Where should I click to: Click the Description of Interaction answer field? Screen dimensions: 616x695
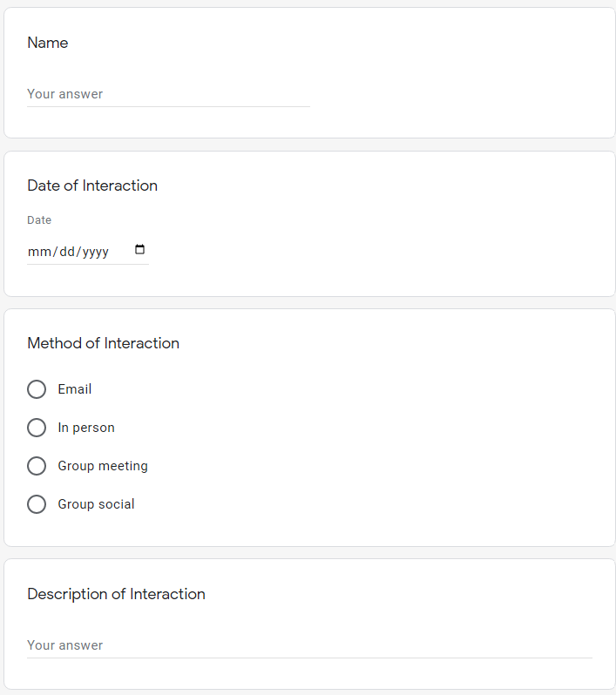point(309,645)
